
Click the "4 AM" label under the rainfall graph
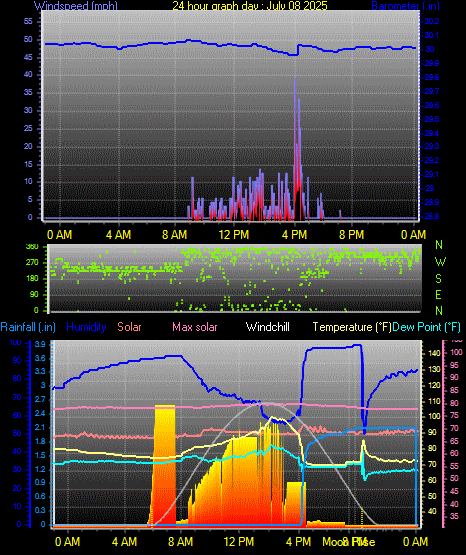(125, 542)
